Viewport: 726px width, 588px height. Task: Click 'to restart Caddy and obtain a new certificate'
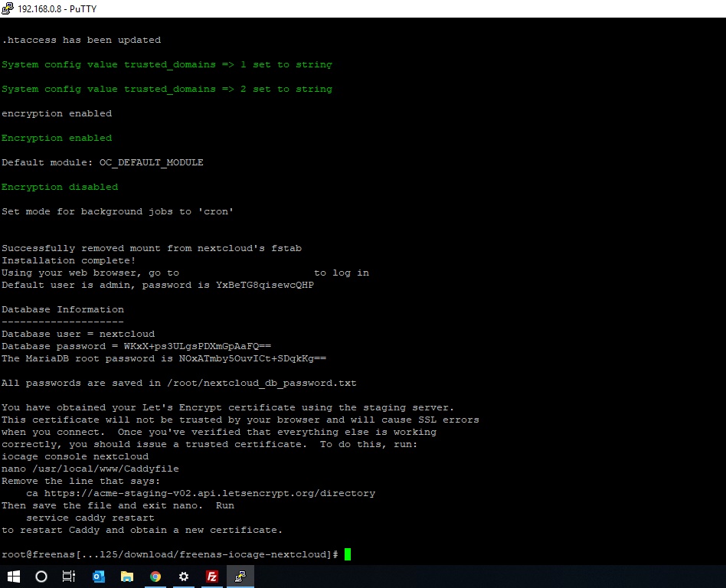click(142, 530)
